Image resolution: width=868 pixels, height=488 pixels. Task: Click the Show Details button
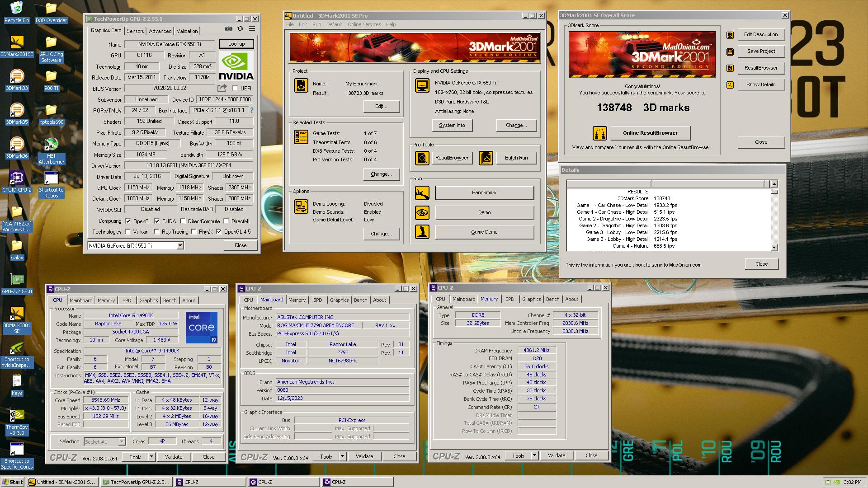761,84
